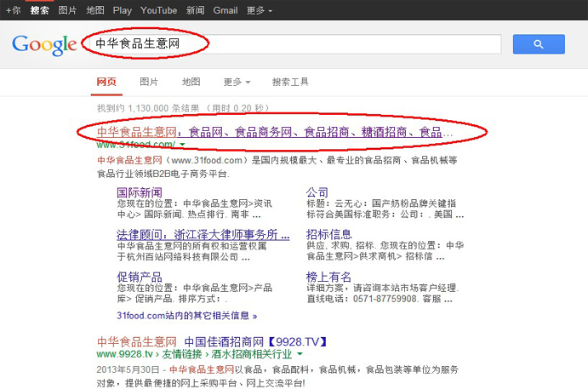
Task: Click +你 in the top-left corner
Action: (12, 10)
